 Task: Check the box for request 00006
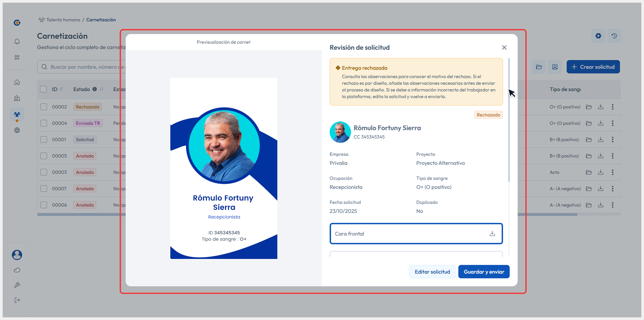click(44, 205)
